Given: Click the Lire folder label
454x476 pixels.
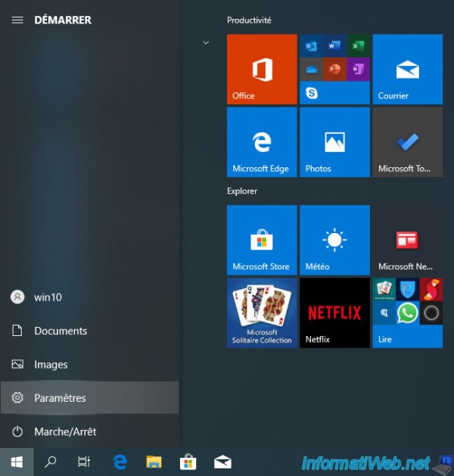Looking at the screenshot, I should click(x=385, y=339).
